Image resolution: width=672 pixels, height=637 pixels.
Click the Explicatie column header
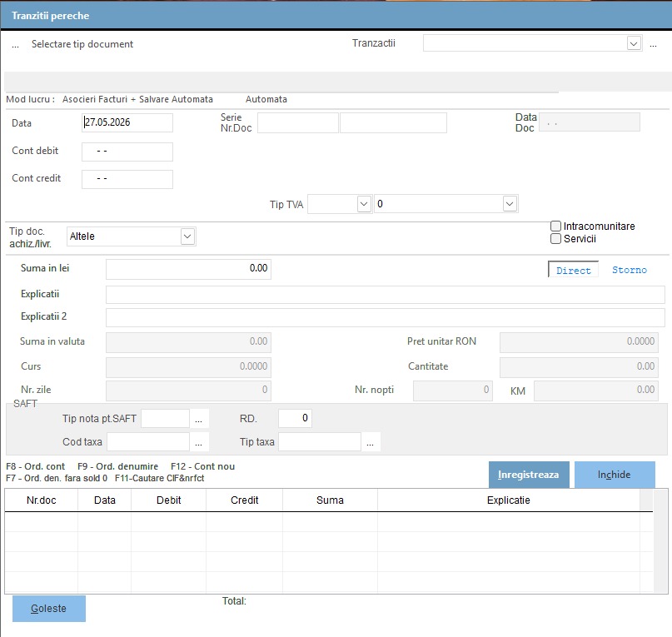(509, 500)
